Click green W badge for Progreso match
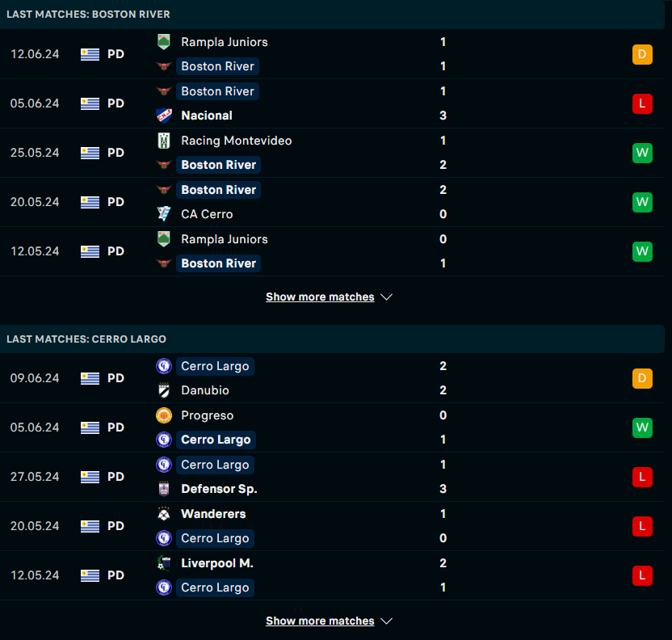672x640 pixels. pyautogui.click(x=642, y=427)
